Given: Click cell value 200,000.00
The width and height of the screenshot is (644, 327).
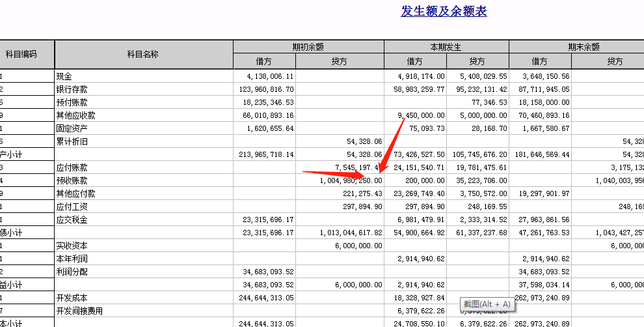Looking at the screenshot, I should tap(425, 180).
